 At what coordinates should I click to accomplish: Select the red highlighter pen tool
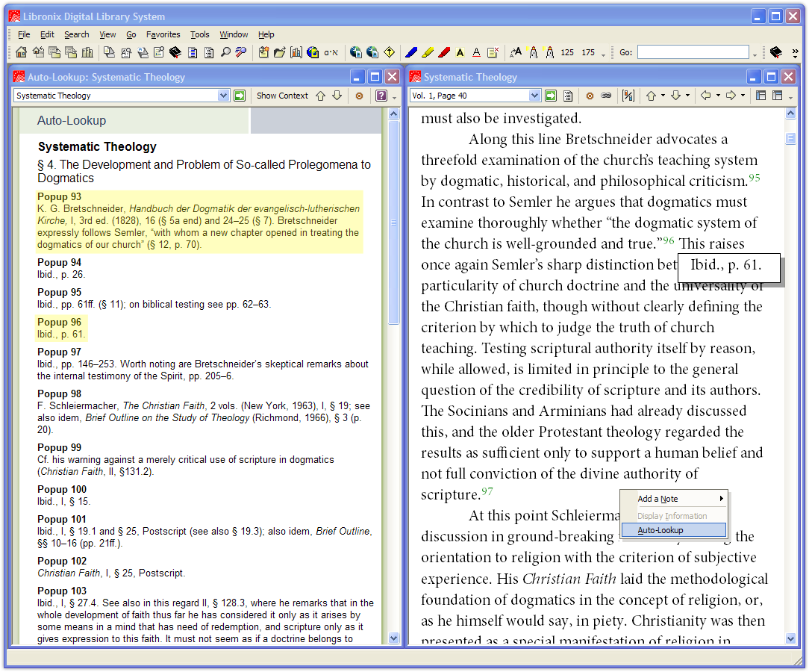tap(444, 52)
